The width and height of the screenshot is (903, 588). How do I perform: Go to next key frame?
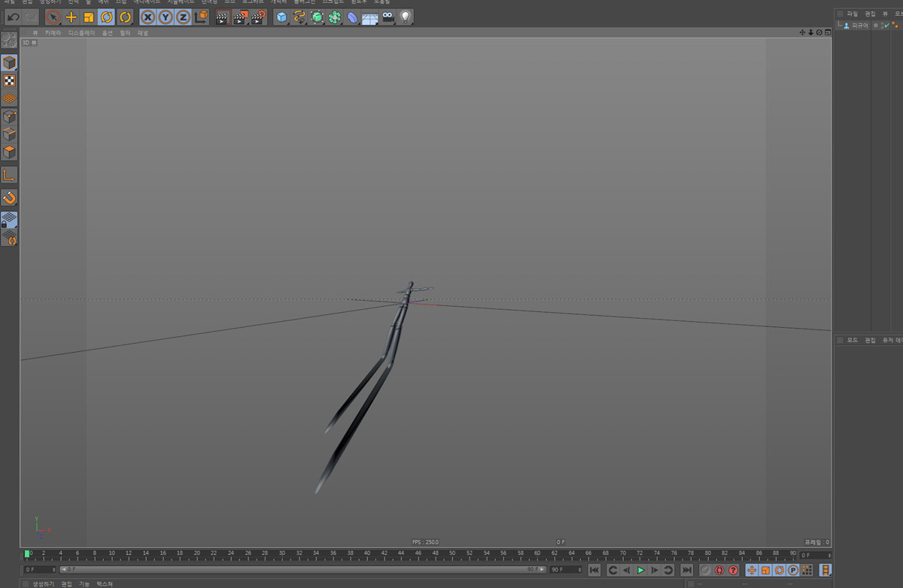[668, 571]
